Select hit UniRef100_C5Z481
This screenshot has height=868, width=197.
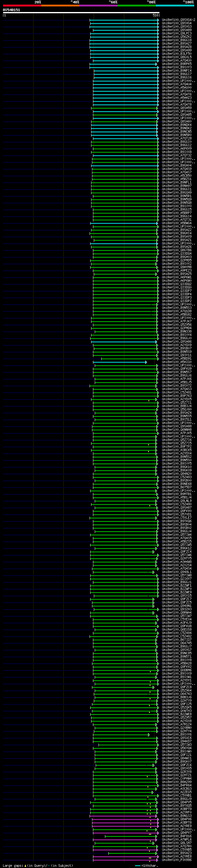(177, 392)
